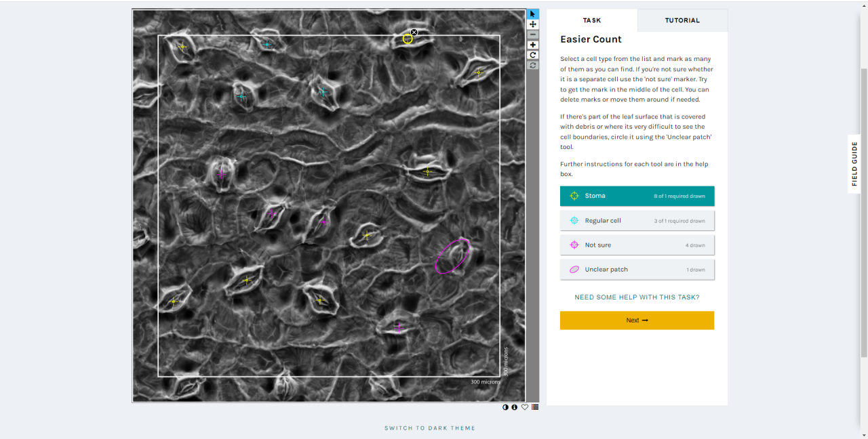Click the Next button
This screenshot has width=868, height=439.
(x=637, y=320)
